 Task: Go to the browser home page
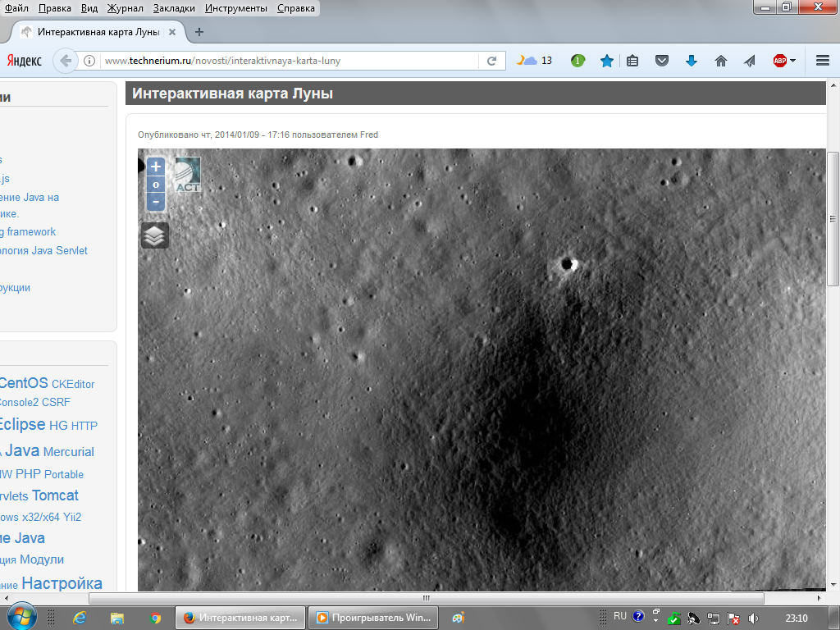[x=720, y=61]
